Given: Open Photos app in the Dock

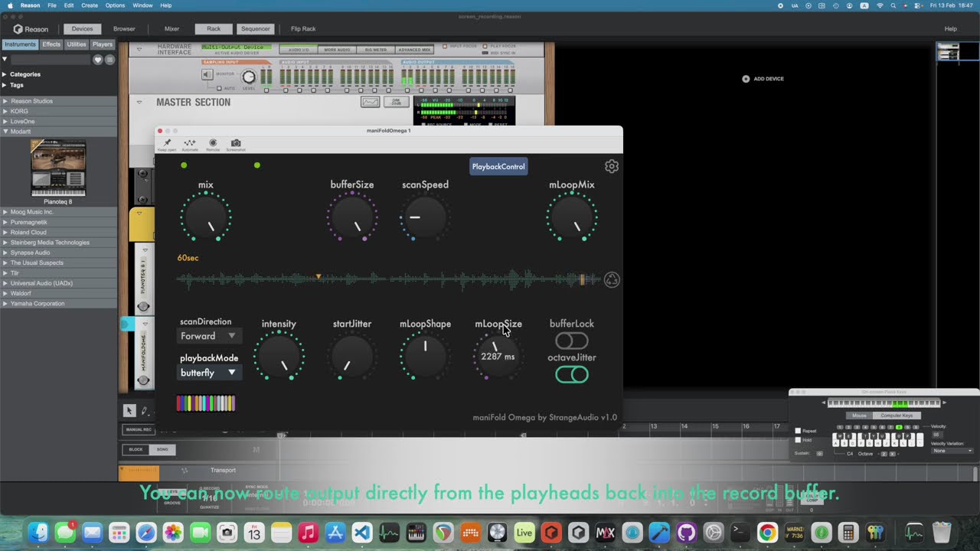Looking at the screenshot, I should point(173,533).
